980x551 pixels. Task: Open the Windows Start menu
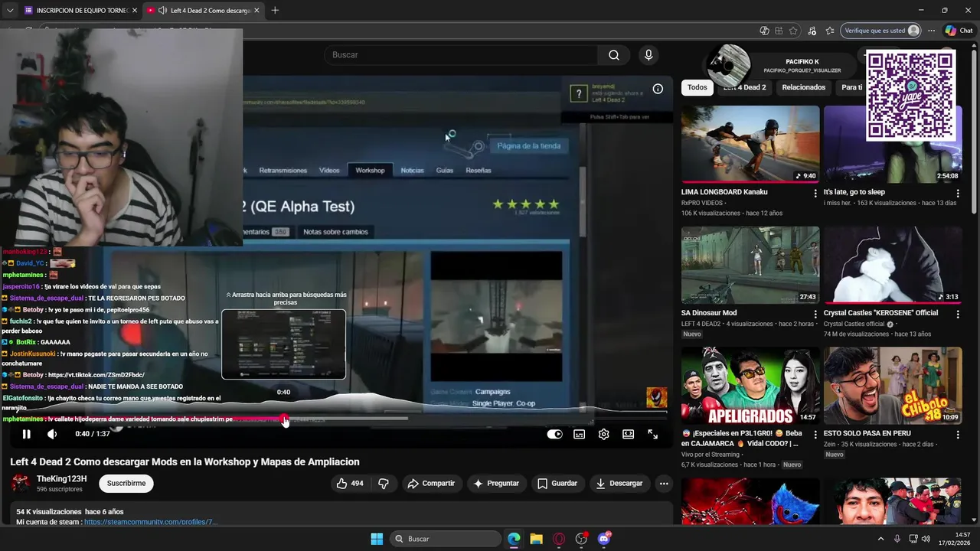377,539
